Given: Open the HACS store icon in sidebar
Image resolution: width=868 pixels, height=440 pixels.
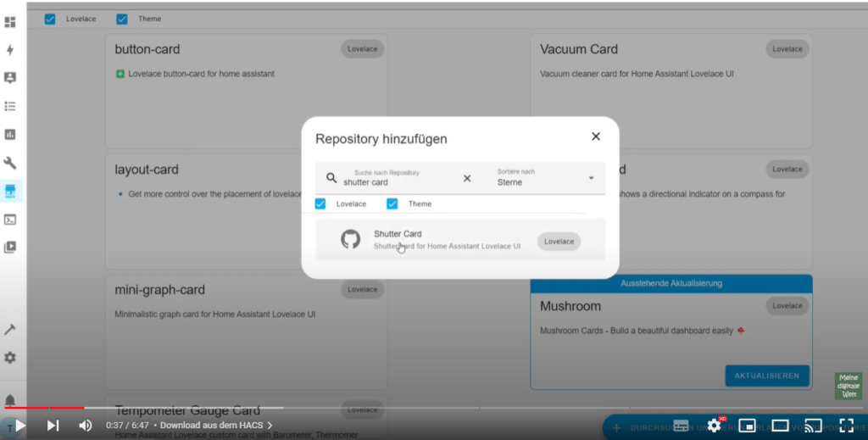Looking at the screenshot, I should (10, 192).
